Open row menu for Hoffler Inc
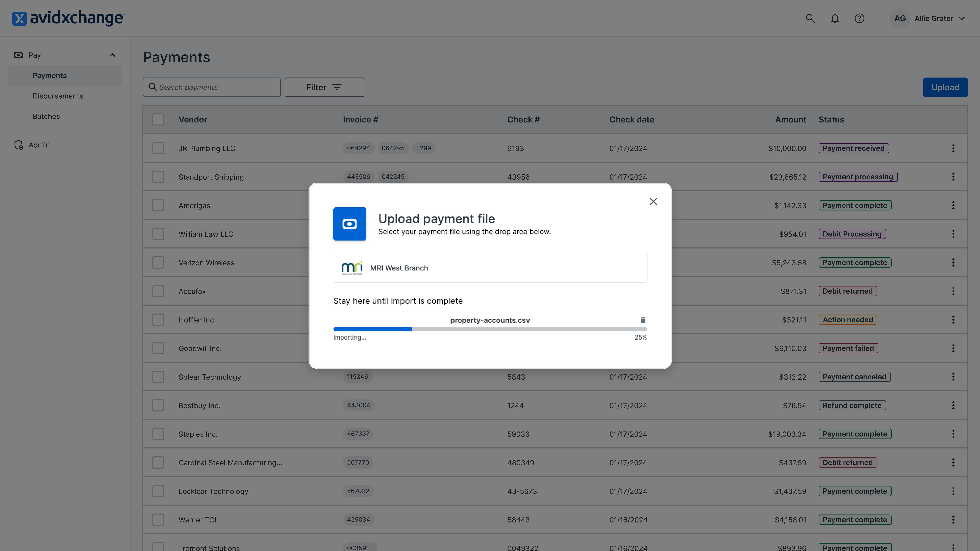This screenshot has width=980, height=551. [953, 320]
